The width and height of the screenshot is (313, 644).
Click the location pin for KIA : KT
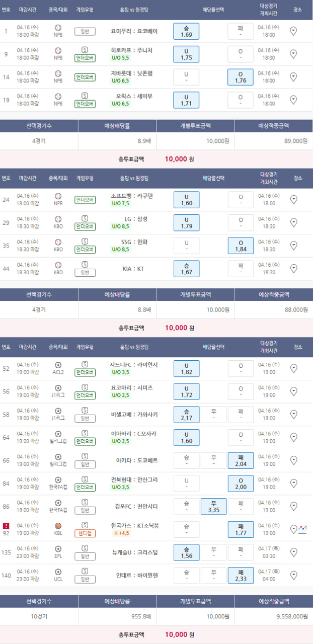294,269
